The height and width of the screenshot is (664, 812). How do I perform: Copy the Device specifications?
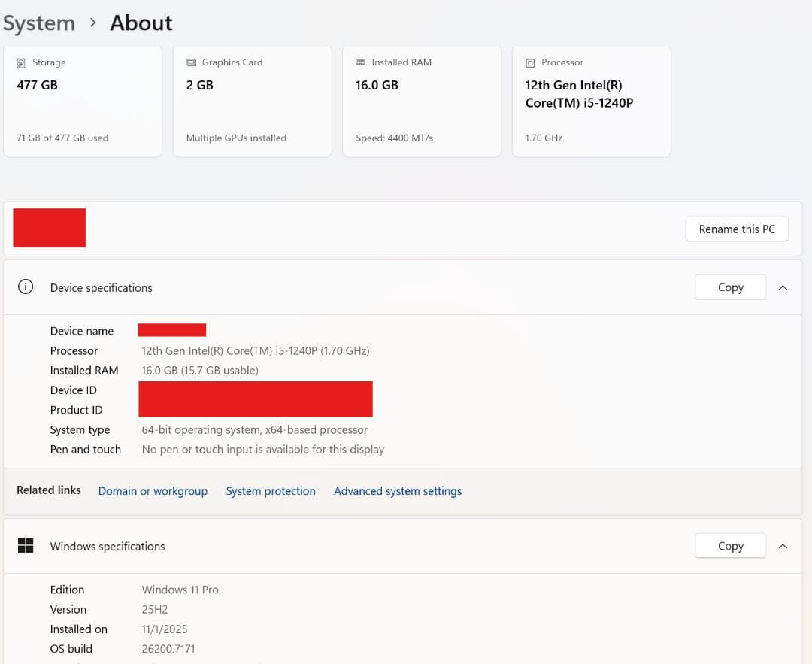[x=730, y=287]
